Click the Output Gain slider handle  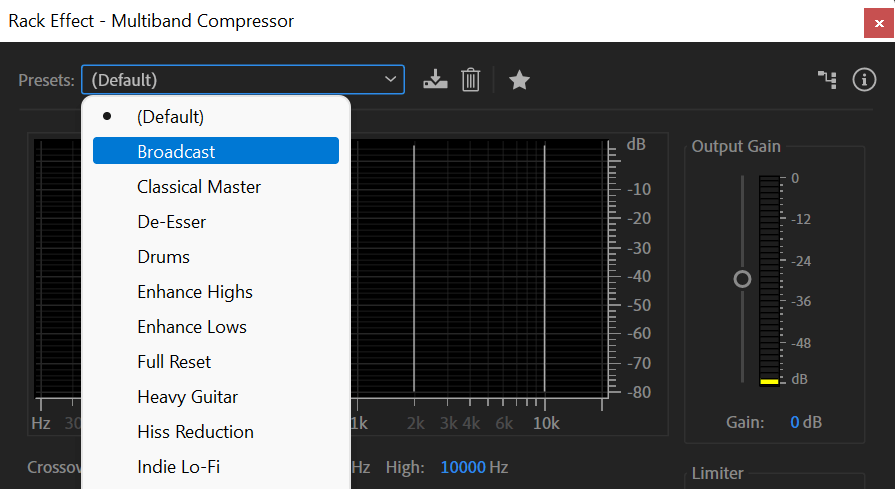[742, 279]
